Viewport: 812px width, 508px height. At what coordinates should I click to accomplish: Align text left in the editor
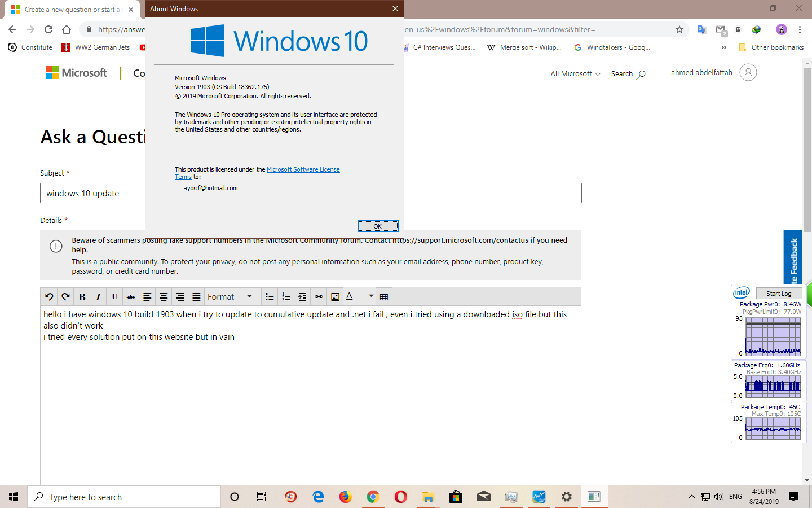(x=147, y=297)
